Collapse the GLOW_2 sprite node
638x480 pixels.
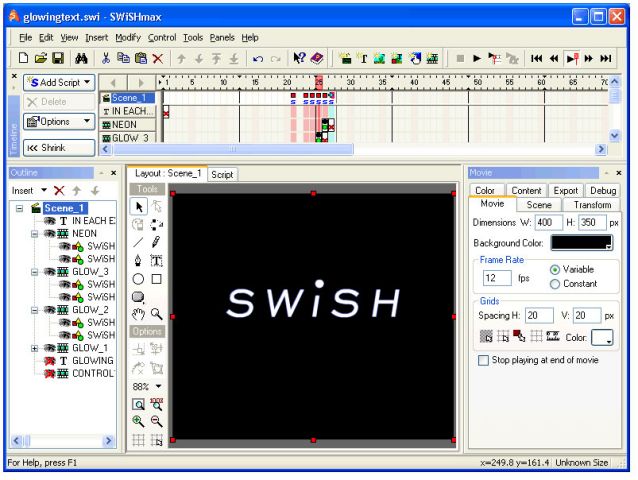[x=35, y=310]
